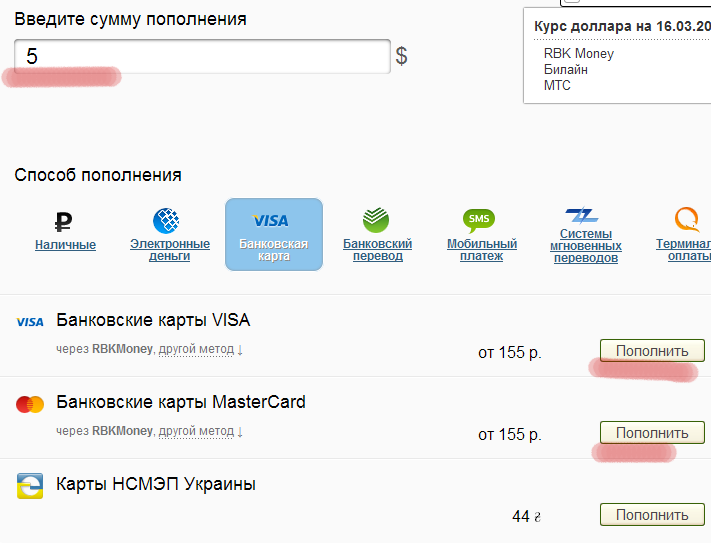Select the VISA bank card icon
711x560 pixels.
[272, 220]
